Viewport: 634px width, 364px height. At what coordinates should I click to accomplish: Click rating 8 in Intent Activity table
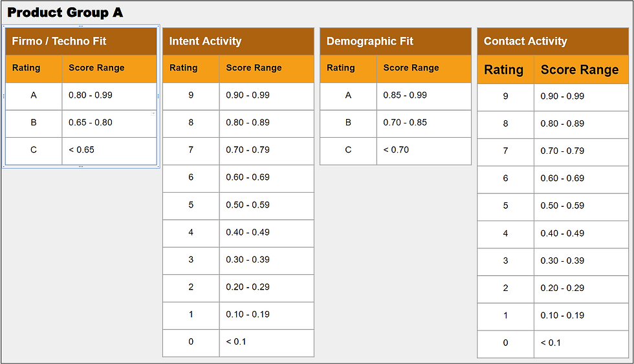click(x=191, y=123)
